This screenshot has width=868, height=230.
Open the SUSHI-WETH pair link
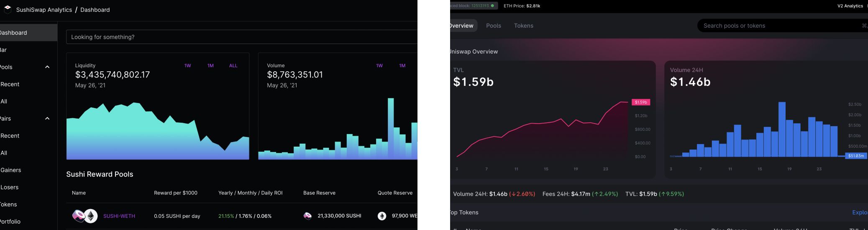(119, 216)
